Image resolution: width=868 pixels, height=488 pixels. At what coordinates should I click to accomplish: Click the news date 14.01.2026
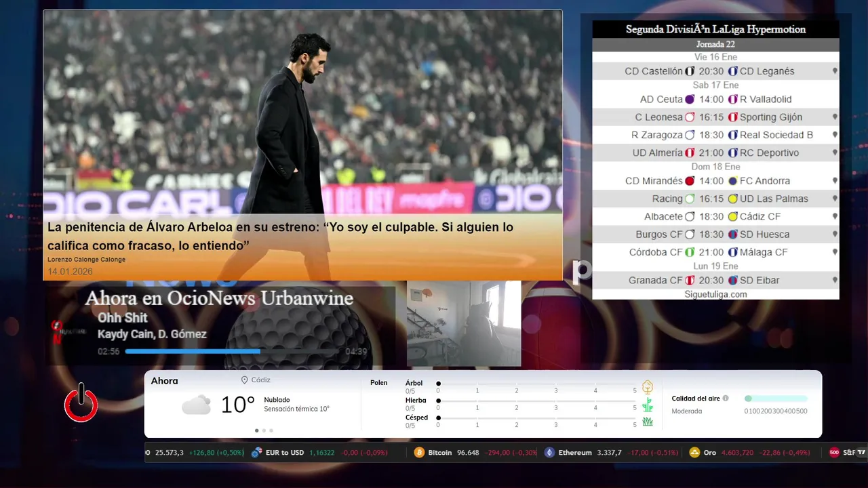[70, 272]
